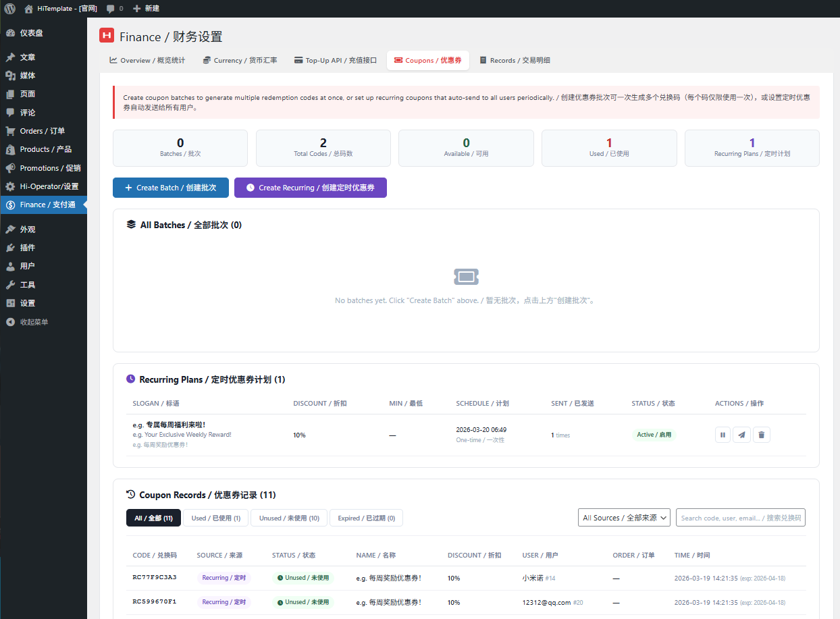
Task: Toggle the Unused / 未使用 filter
Action: coord(289,517)
